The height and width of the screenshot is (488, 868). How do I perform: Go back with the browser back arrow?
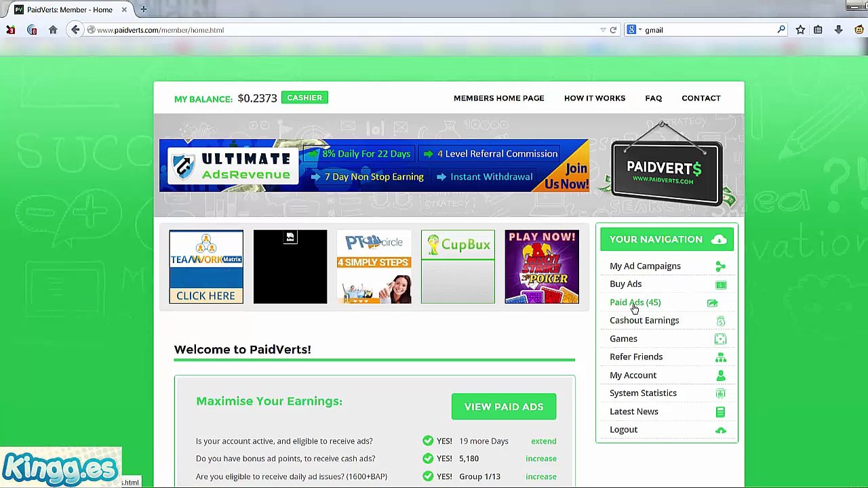point(75,30)
